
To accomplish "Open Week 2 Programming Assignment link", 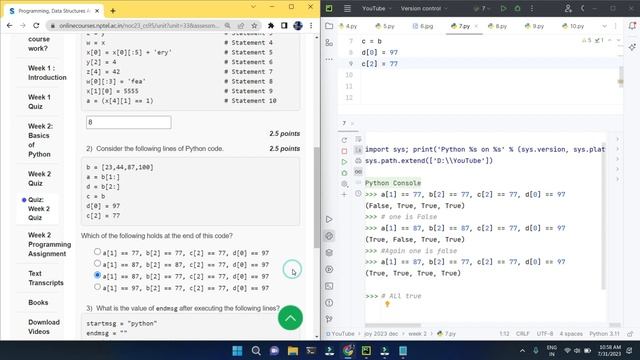I will click(x=49, y=244).
